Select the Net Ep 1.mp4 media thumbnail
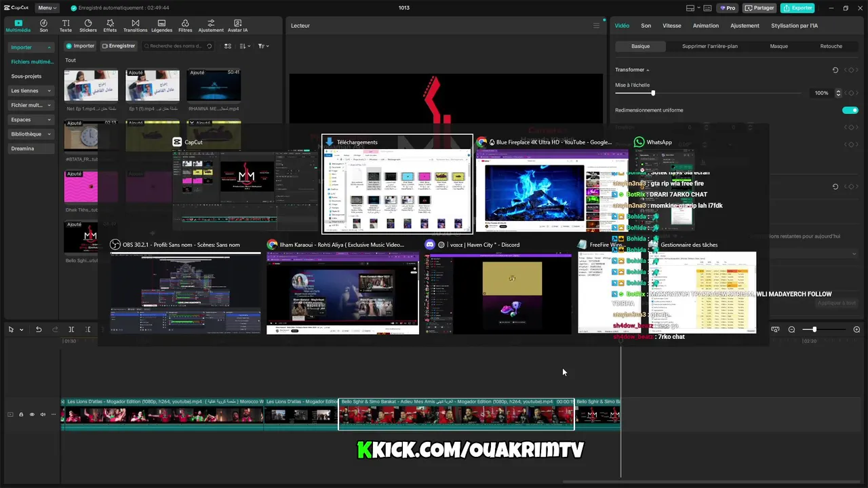Image resolution: width=868 pixels, height=488 pixels. coord(91,85)
